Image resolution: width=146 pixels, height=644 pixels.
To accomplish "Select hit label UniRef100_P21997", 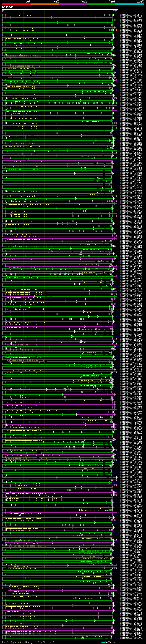I will point(131,108).
